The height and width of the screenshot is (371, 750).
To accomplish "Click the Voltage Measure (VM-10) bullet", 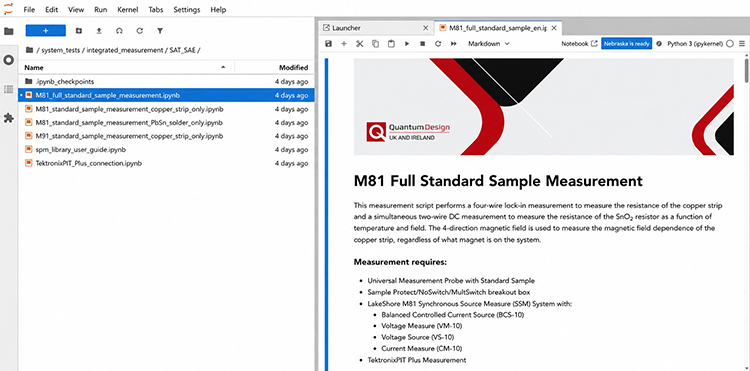I will point(422,326).
